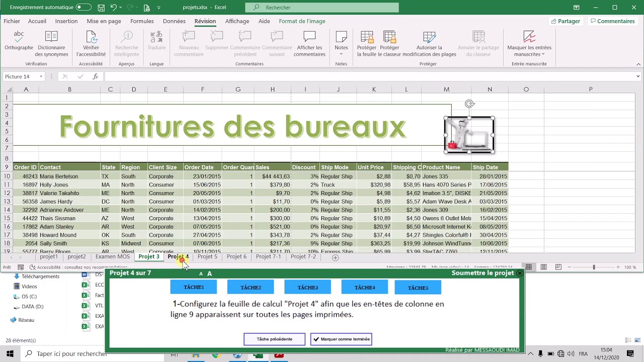Click the Partager share button
Viewport: 644px width, 362px height.
coord(566,21)
